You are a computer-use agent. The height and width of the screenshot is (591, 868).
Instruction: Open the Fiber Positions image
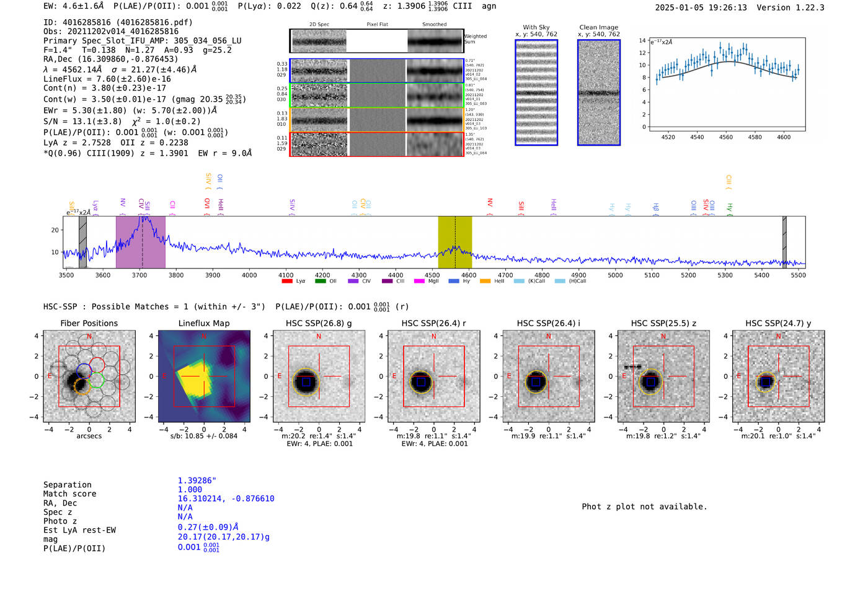tap(89, 376)
